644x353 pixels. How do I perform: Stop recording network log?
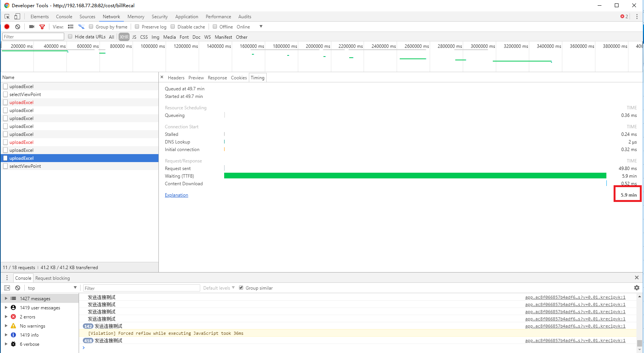(7, 27)
